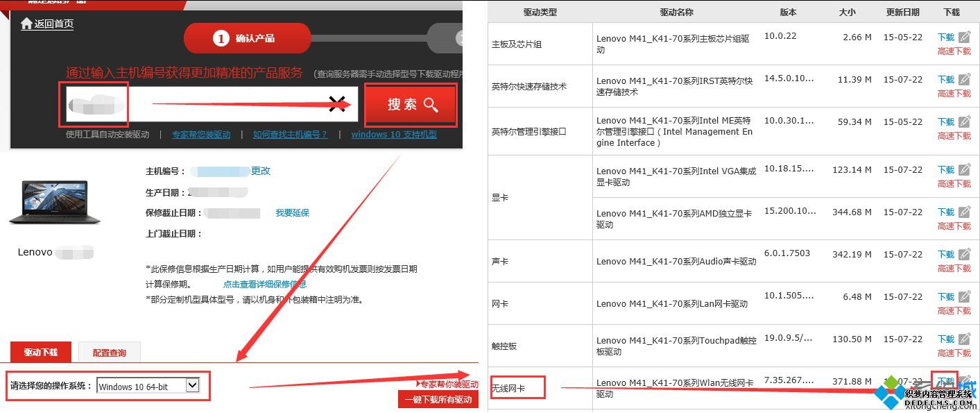Image resolution: width=980 pixels, height=413 pixels.
Task: Click the version 6.0.1.7503 cell
Action: (787, 253)
